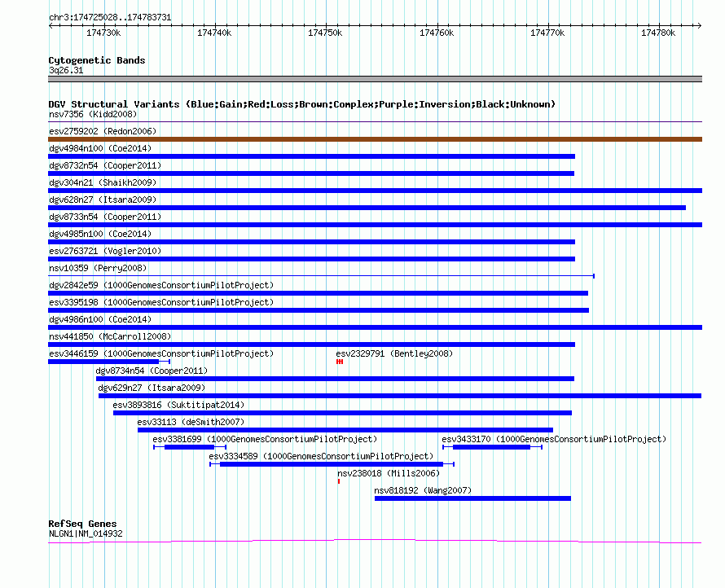
Task: Open the esv3893816 (Suktitipat2014) label
Action: 178,405
